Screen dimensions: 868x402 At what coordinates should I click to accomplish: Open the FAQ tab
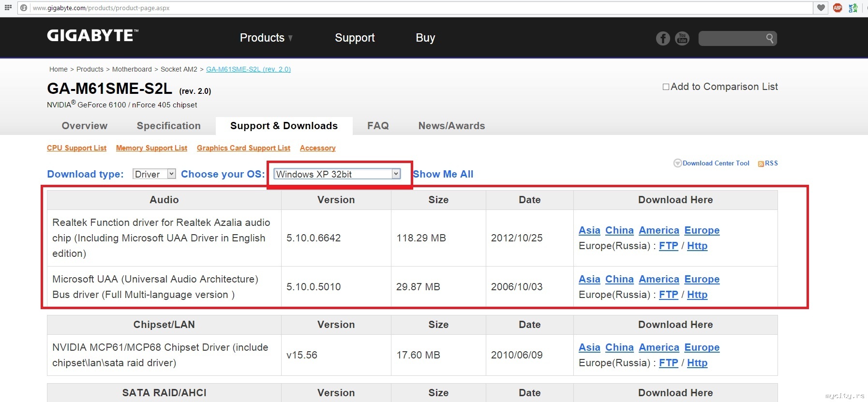(378, 126)
